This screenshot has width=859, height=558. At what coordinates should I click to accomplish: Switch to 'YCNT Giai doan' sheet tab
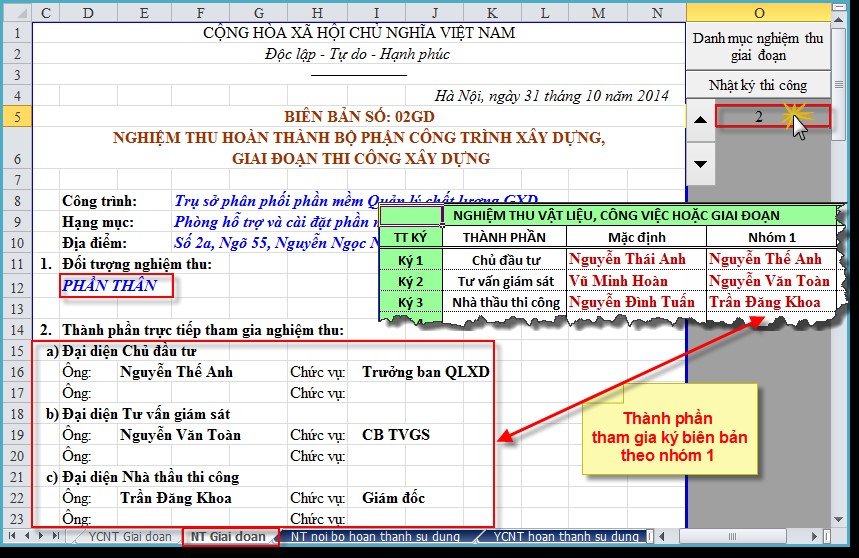(129, 537)
